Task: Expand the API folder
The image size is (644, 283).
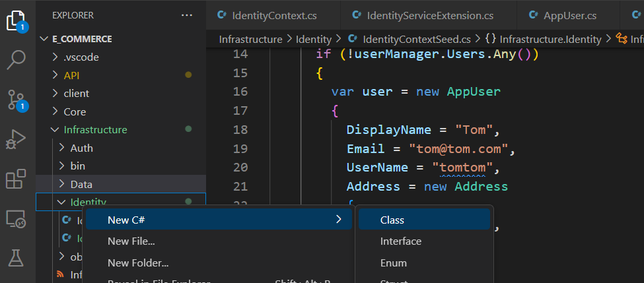Action: (x=55, y=75)
